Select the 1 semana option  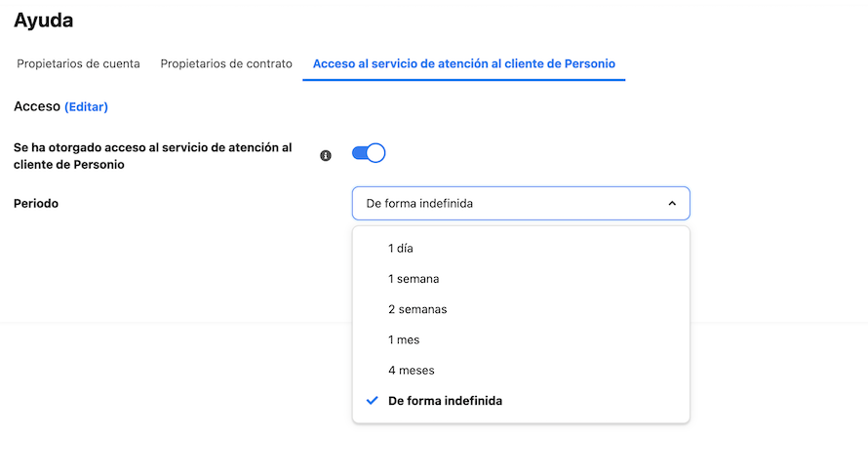pos(521,279)
